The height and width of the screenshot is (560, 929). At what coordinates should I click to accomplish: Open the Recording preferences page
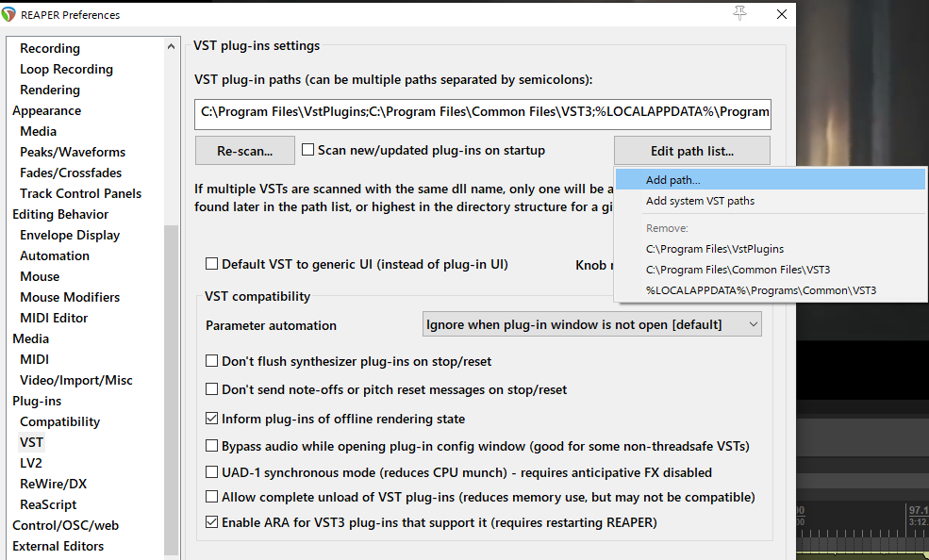(x=50, y=48)
